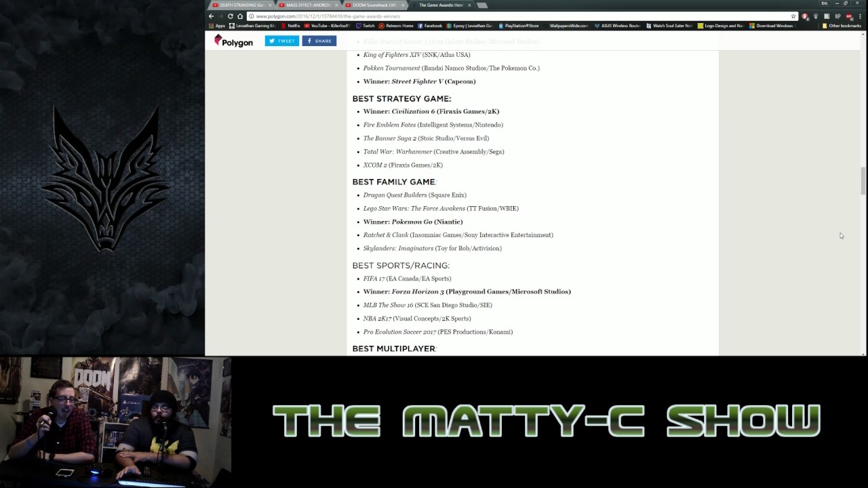Click the Eric profile button in title bar
Screen dimensions: 868x488
(825, 3)
